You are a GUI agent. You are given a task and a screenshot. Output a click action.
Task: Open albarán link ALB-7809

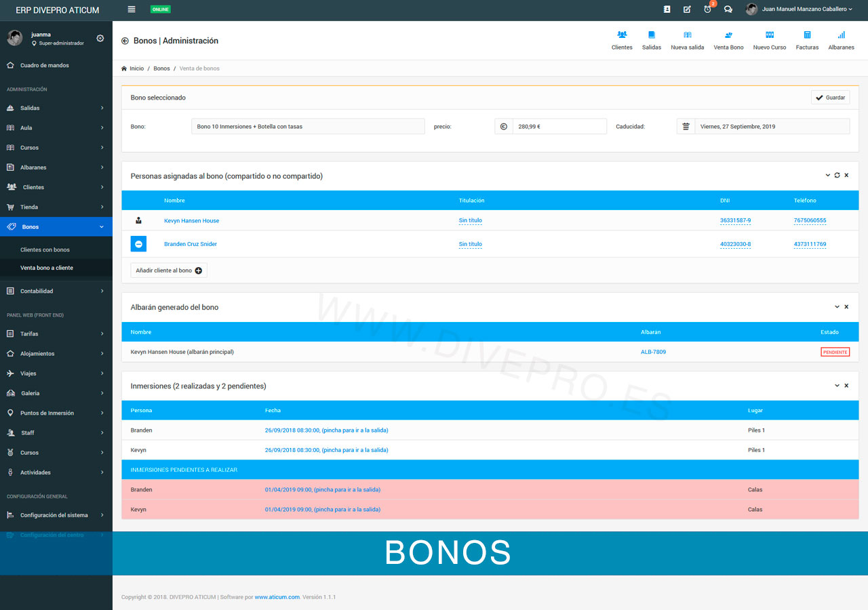(x=653, y=352)
